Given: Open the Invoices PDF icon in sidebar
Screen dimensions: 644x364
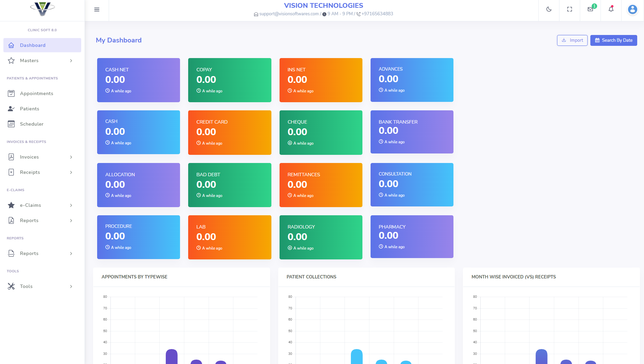Looking at the screenshot, I should (12, 157).
